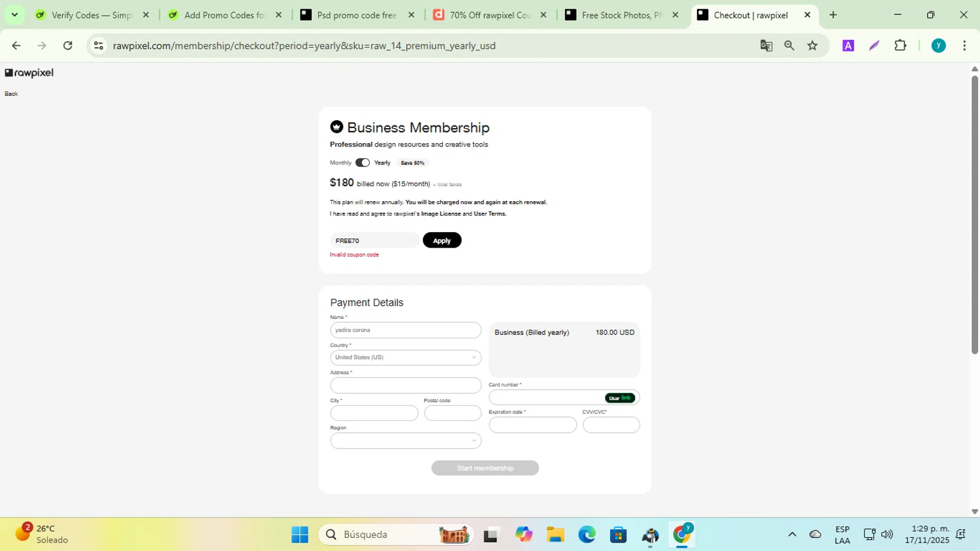Image resolution: width=980 pixels, height=551 pixels.
Task: Click the zoom magnifier icon in address bar
Action: 789,46
